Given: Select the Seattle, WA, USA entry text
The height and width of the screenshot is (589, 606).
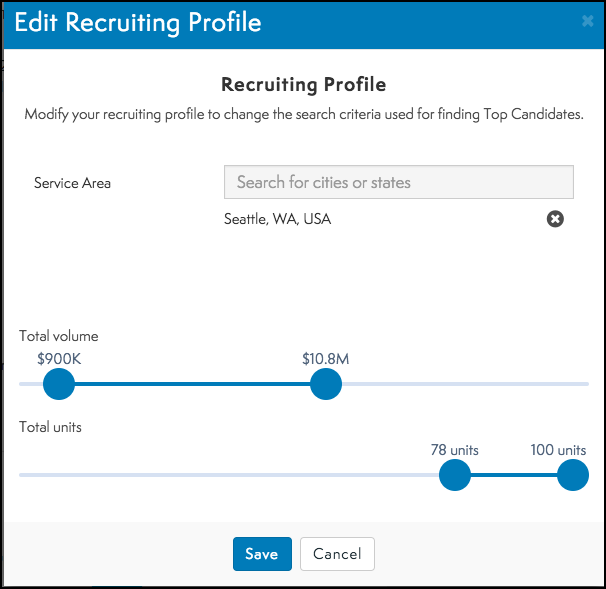Looking at the screenshot, I should 277,219.
